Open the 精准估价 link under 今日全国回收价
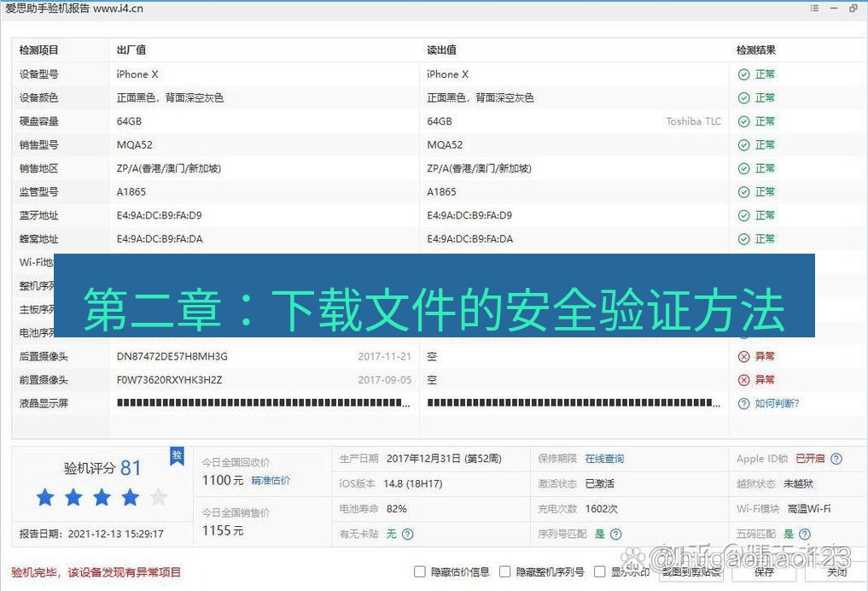Image resolution: width=868 pixels, height=591 pixels. (x=272, y=480)
